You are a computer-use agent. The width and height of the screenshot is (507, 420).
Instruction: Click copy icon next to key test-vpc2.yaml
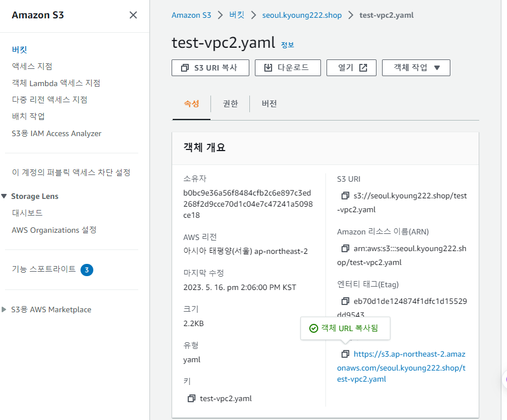tap(192, 398)
